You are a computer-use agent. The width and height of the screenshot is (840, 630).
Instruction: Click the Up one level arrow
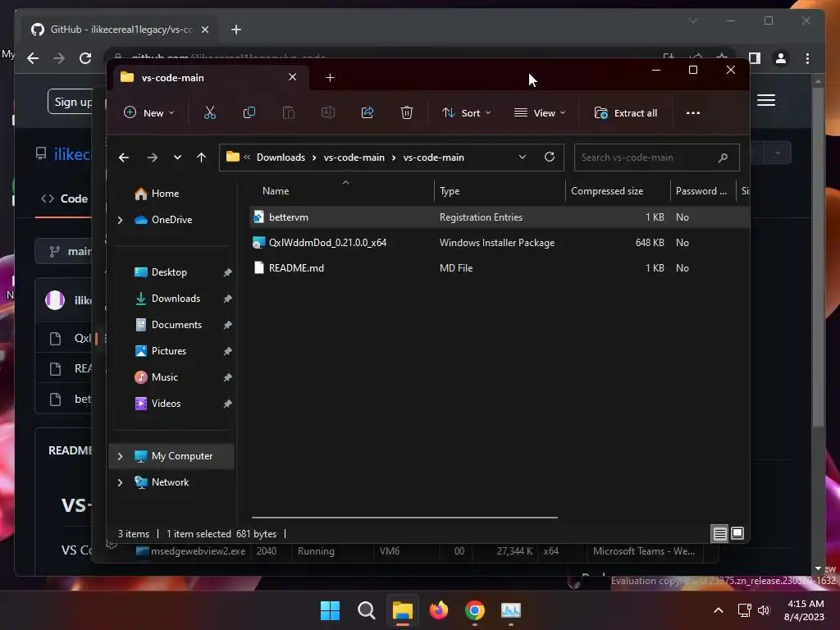(x=202, y=157)
